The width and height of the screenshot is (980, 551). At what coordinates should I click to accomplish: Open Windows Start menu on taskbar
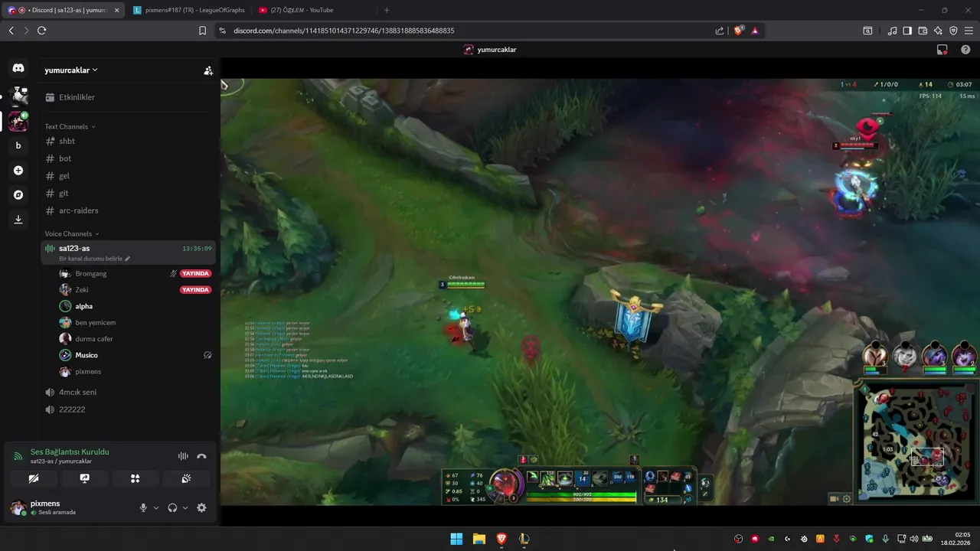[456, 539]
